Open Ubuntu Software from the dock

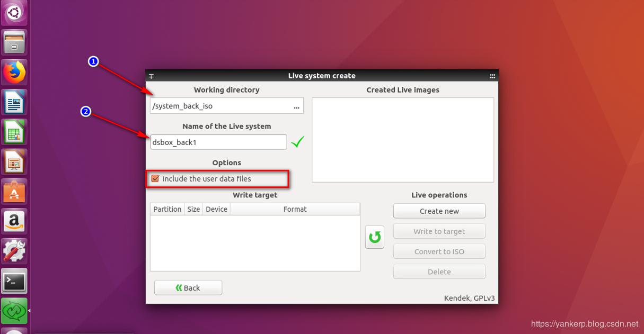(14, 192)
